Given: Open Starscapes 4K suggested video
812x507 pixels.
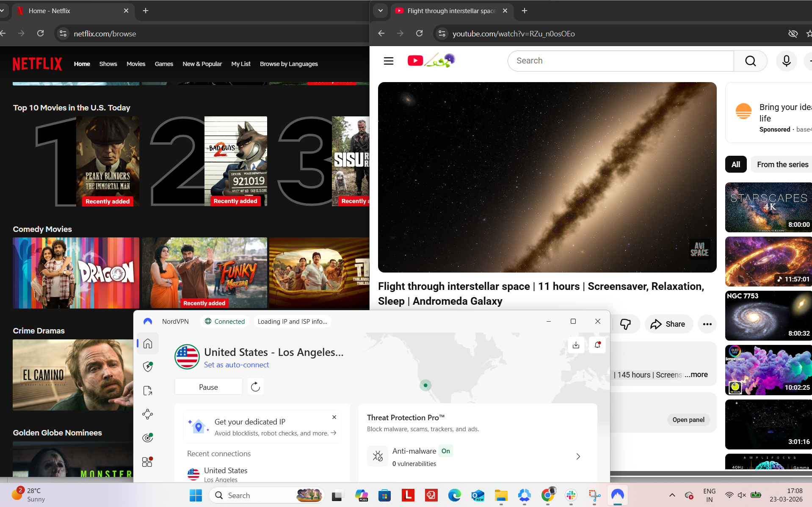Looking at the screenshot, I should click(768, 207).
